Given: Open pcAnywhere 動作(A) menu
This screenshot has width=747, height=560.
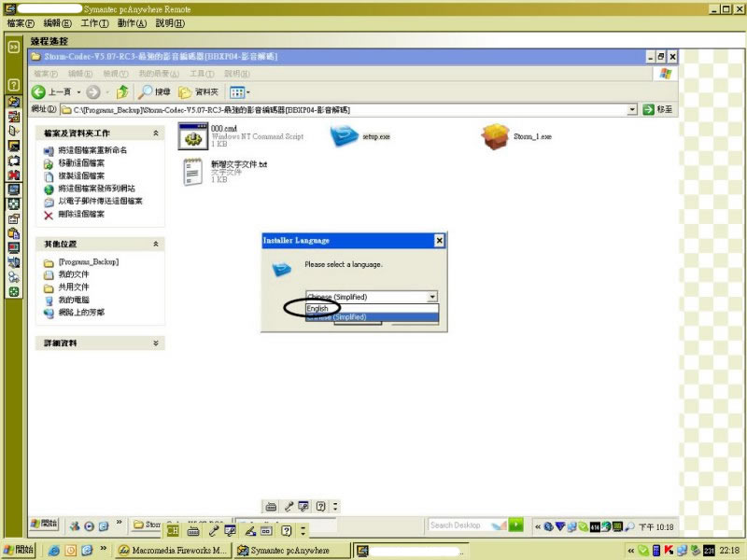Looking at the screenshot, I should 132,23.
